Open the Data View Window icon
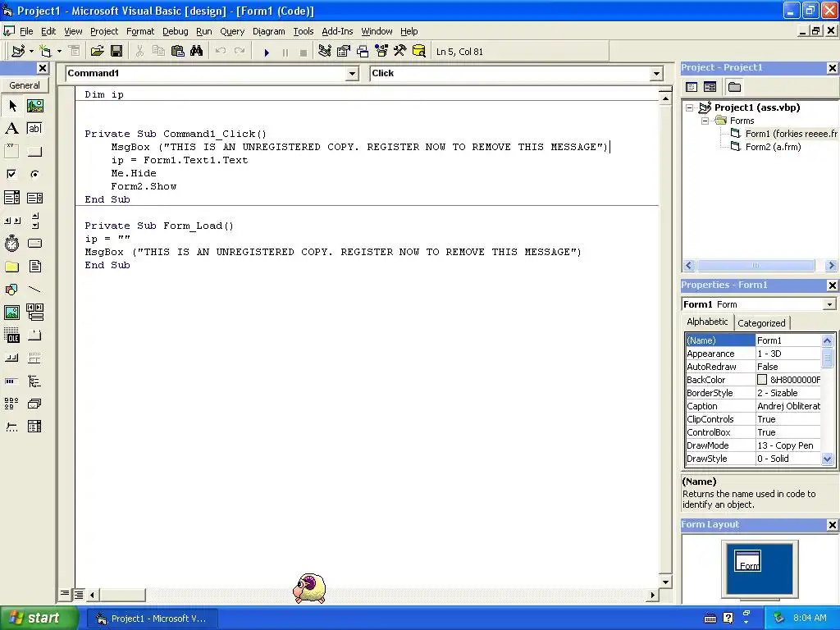 [x=419, y=51]
